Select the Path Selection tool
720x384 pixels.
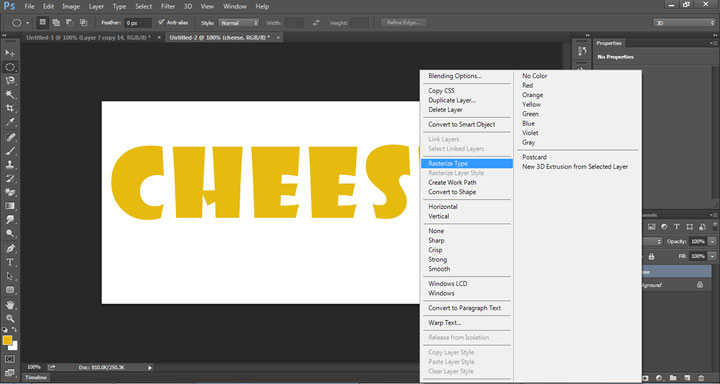pos(10,276)
